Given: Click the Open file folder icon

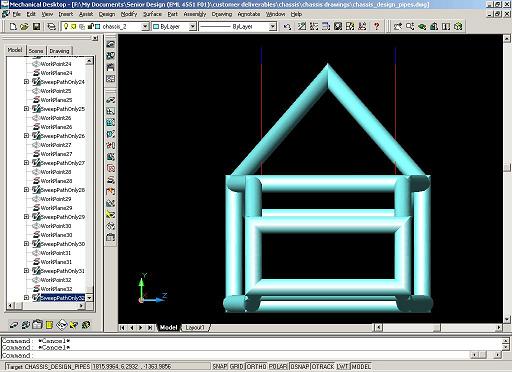Looking at the screenshot, I should point(24,26).
